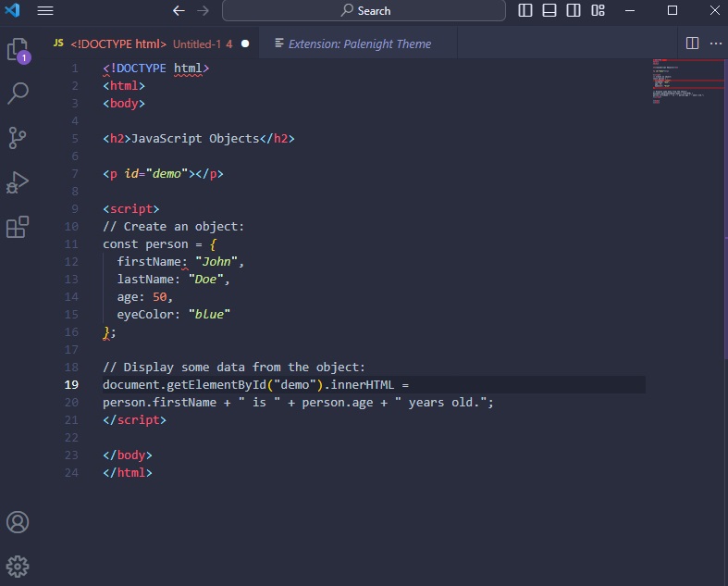Toggle the bottom panel layout icon

coord(549,10)
